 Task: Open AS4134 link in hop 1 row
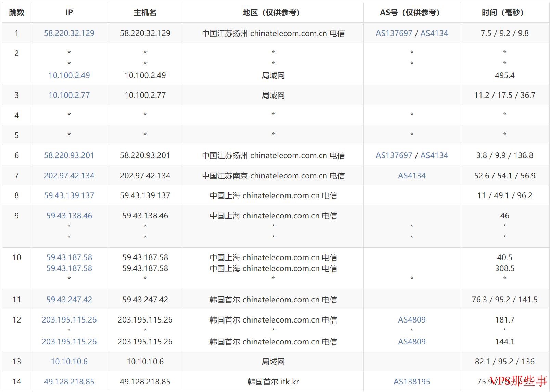point(434,33)
